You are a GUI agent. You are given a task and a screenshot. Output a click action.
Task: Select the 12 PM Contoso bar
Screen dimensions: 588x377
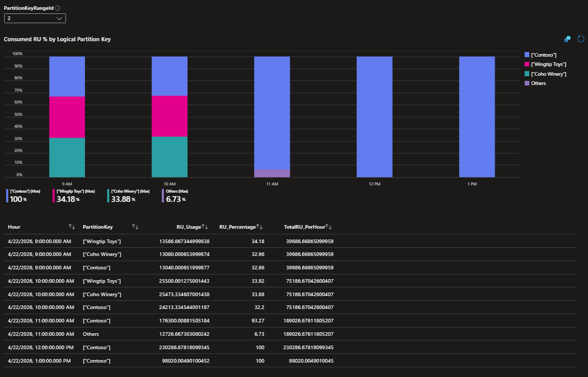tap(374, 117)
